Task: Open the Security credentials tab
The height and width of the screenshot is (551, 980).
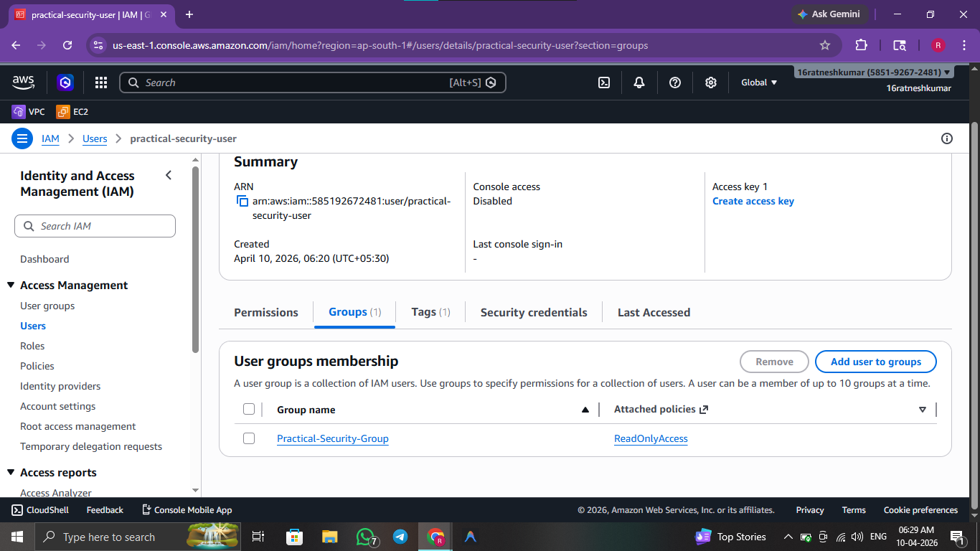Action: click(534, 312)
